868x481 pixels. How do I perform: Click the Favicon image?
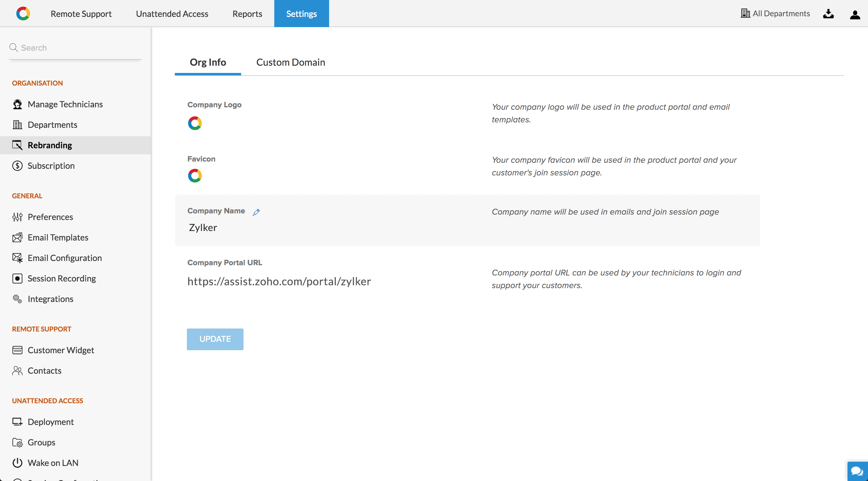(x=195, y=176)
